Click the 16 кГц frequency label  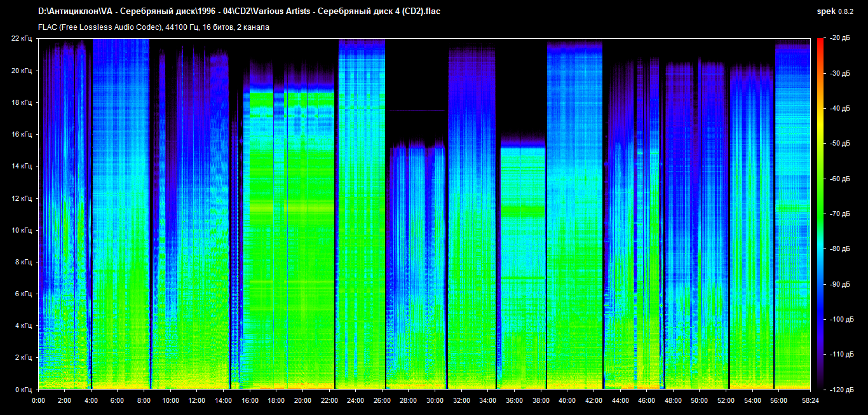coord(22,134)
